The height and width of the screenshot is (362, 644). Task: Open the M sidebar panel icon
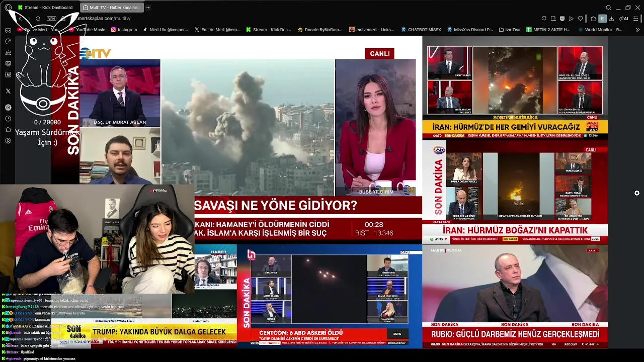(8, 74)
